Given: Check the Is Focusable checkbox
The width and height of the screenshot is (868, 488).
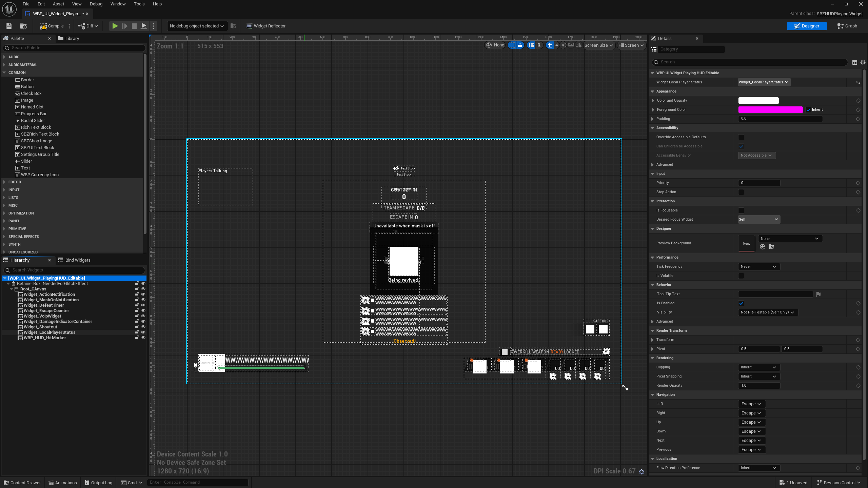Looking at the screenshot, I should click(741, 210).
